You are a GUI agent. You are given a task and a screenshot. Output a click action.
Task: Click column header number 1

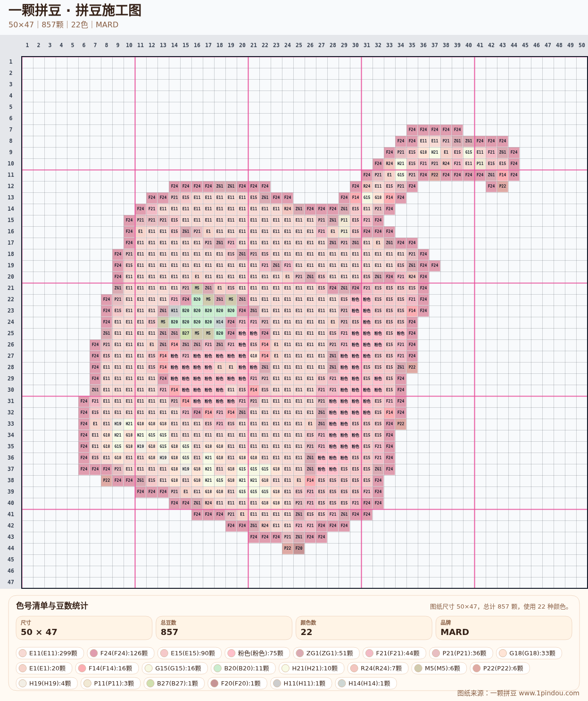pyautogui.click(x=27, y=45)
